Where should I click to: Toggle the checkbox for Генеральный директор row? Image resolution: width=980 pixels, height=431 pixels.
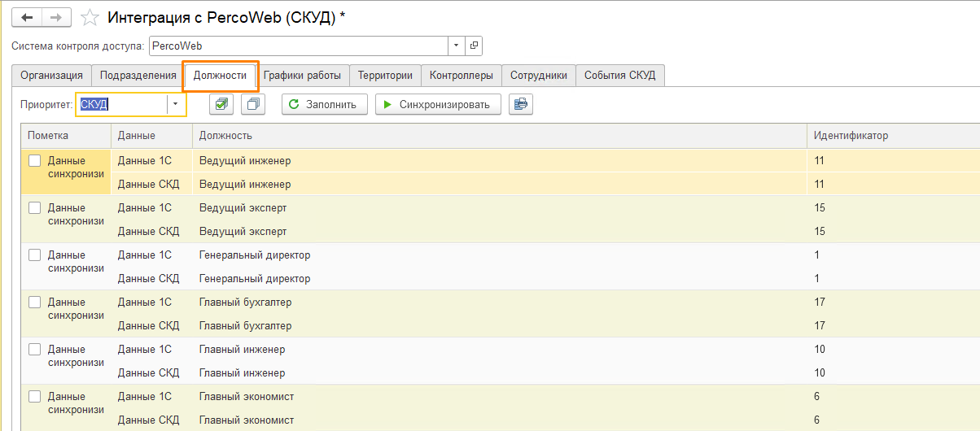pyautogui.click(x=35, y=255)
